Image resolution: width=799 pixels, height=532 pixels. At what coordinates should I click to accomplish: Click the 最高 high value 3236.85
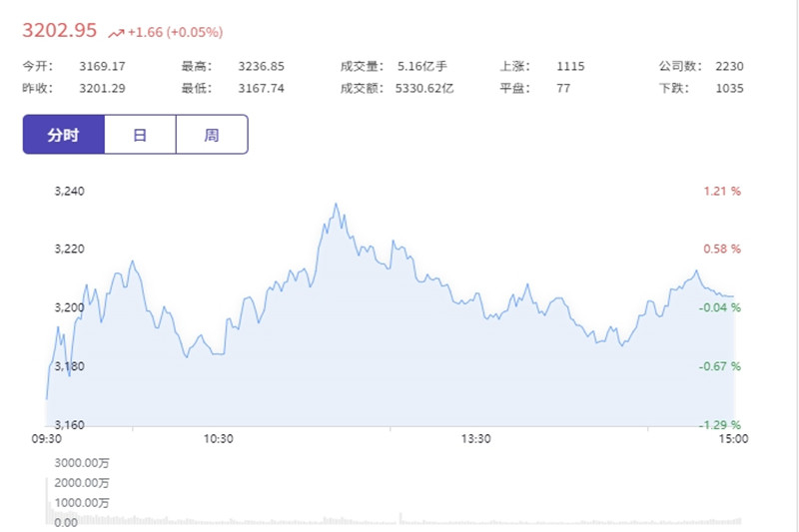coord(261,67)
